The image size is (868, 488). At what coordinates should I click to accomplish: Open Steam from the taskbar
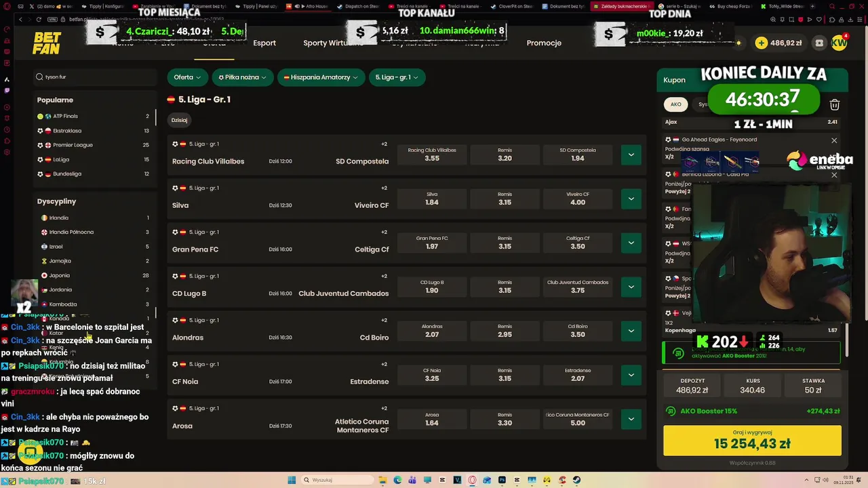pos(576,480)
